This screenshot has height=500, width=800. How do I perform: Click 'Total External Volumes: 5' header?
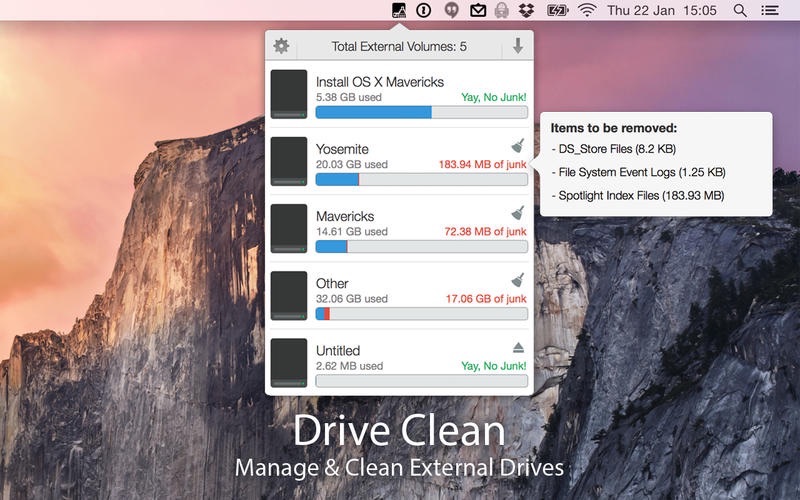click(x=399, y=46)
